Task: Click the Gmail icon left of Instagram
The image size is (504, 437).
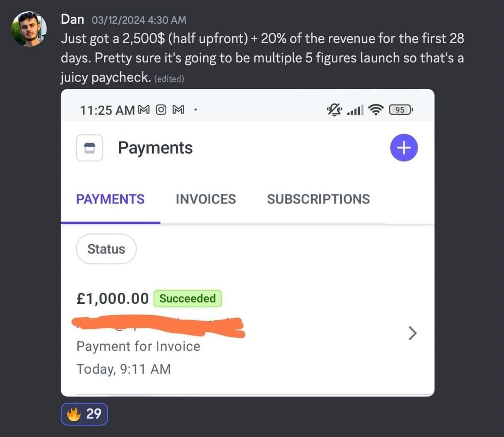Action: tap(144, 109)
